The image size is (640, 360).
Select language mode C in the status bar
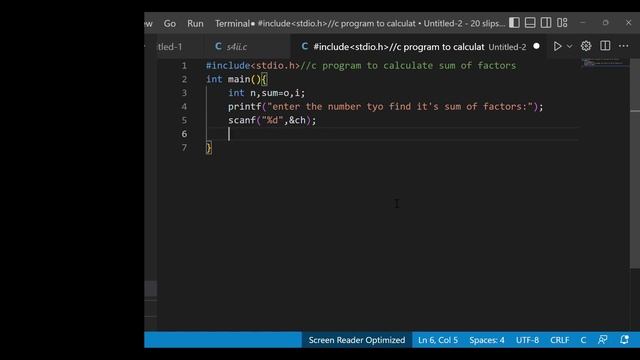pyautogui.click(x=583, y=340)
